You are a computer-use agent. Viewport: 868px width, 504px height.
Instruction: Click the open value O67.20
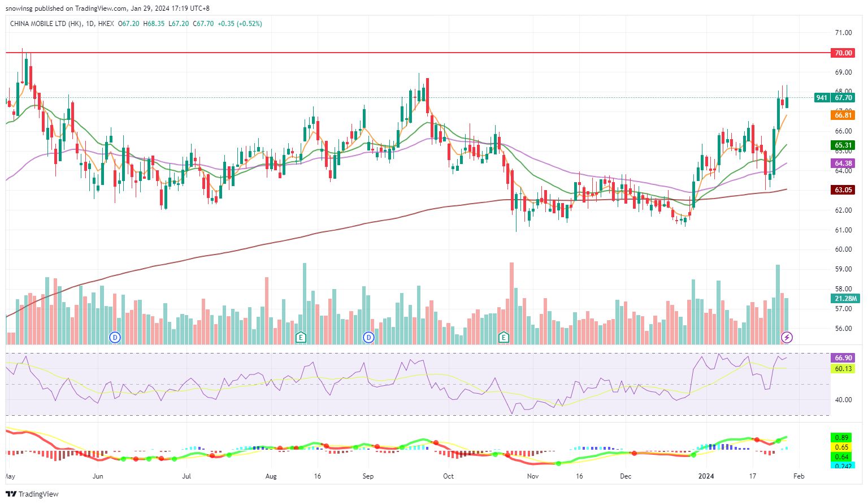128,24
